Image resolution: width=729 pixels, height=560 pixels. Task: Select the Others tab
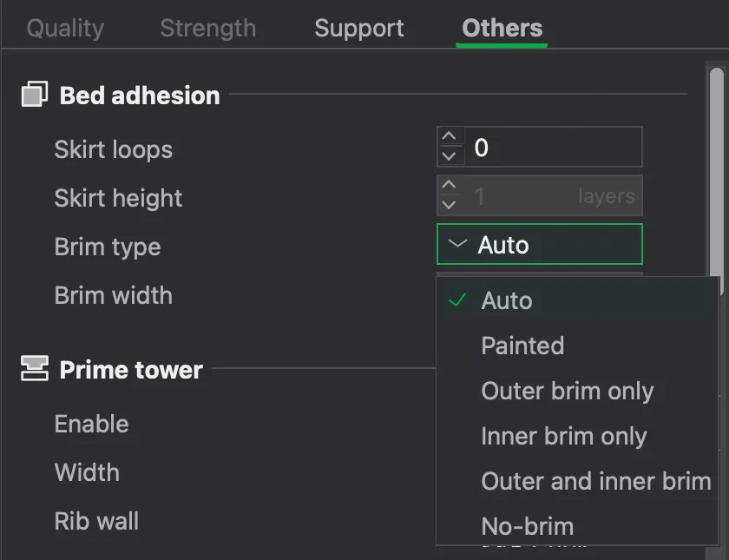502,29
